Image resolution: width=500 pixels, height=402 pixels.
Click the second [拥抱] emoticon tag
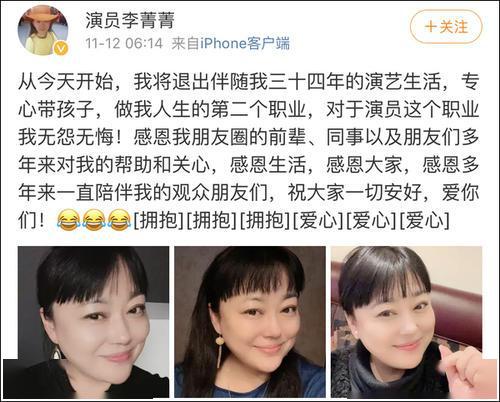coord(212,221)
